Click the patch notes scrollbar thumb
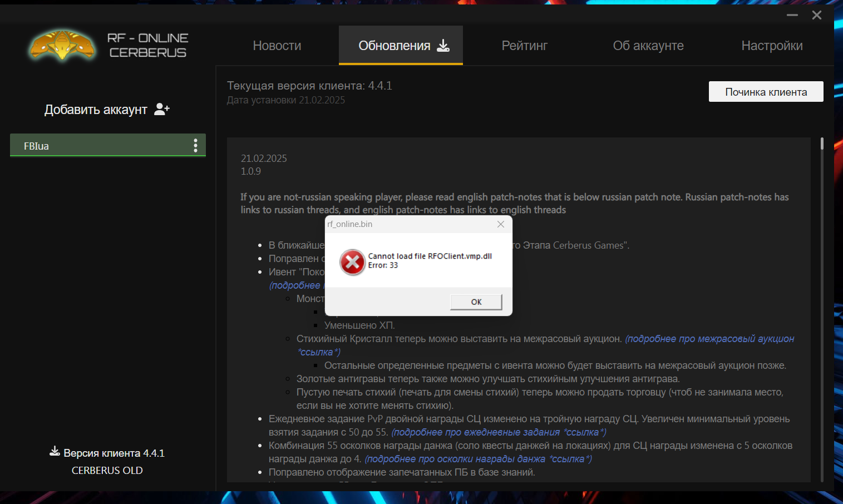Image resolution: width=843 pixels, height=504 pixels. pyautogui.click(x=822, y=144)
